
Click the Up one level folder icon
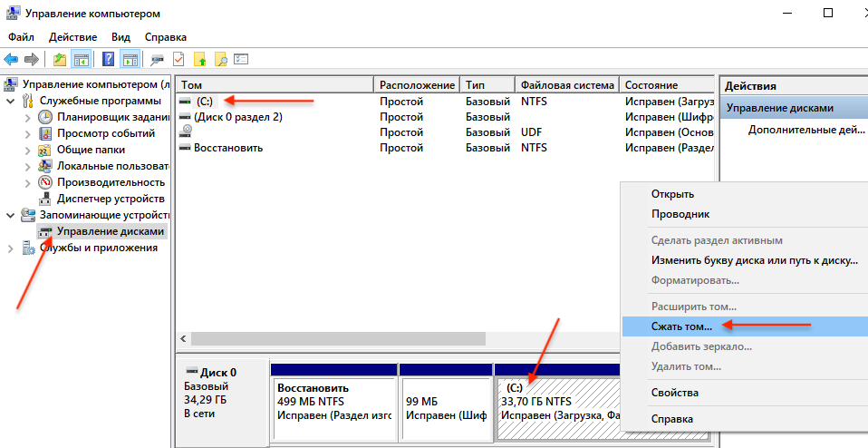[x=60, y=59]
